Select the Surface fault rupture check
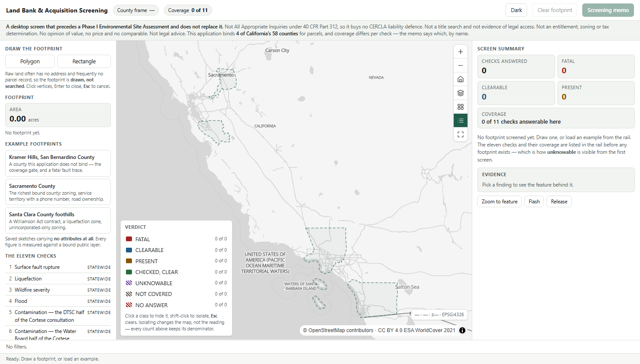Image resolution: width=640 pixels, height=364 pixels. click(x=58, y=267)
